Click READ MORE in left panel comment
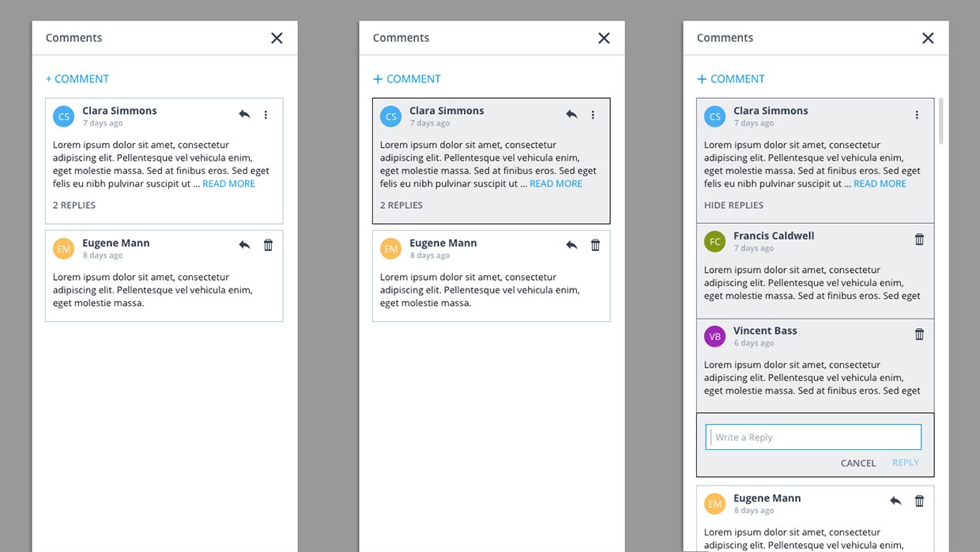The width and height of the screenshot is (980, 552). pyautogui.click(x=228, y=183)
